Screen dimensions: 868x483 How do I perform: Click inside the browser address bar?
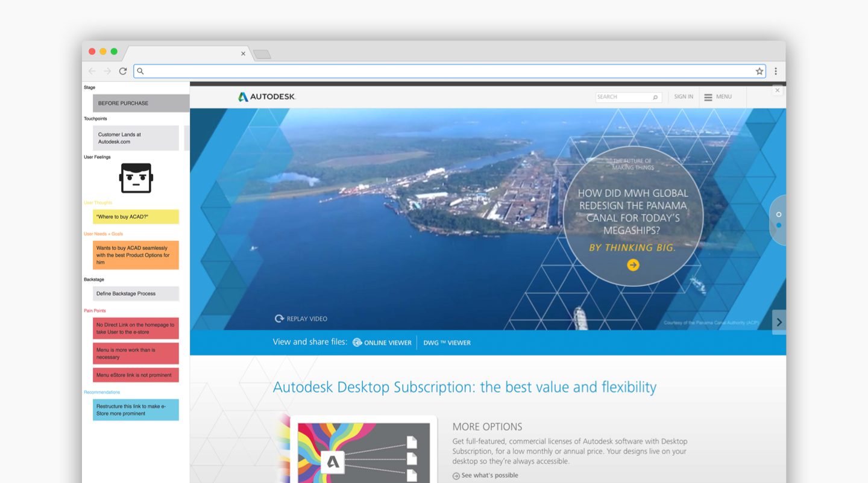pos(450,71)
